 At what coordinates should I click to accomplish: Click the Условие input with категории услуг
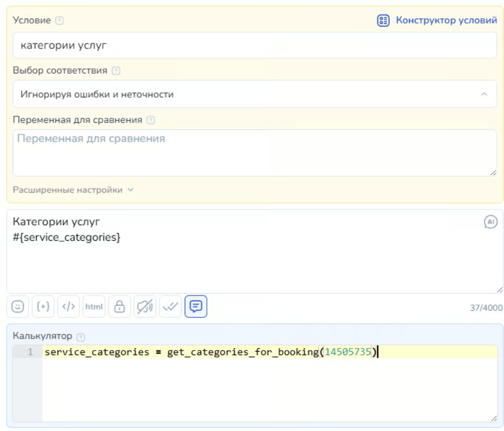(255, 45)
